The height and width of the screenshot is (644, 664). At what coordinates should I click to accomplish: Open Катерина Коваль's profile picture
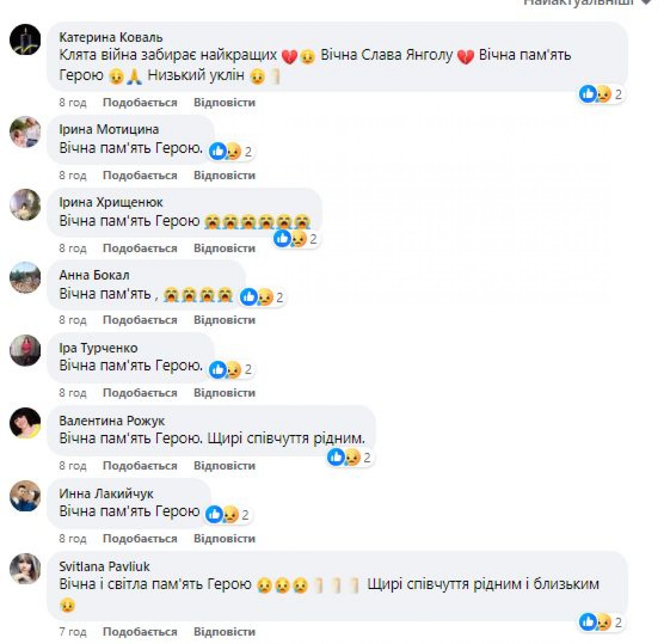click(x=25, y=39)
